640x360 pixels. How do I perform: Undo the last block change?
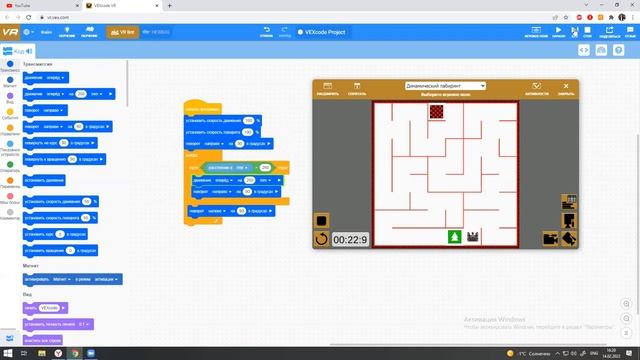pos(267,32)
